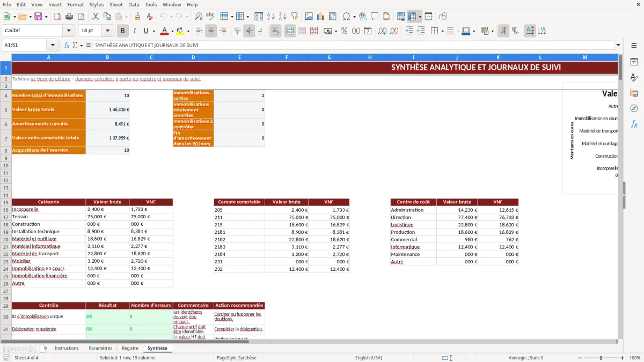Viewport: 644px width, 362px height.
Task: Sort descending with Z-A arrow icon
Action: [282, 17]
